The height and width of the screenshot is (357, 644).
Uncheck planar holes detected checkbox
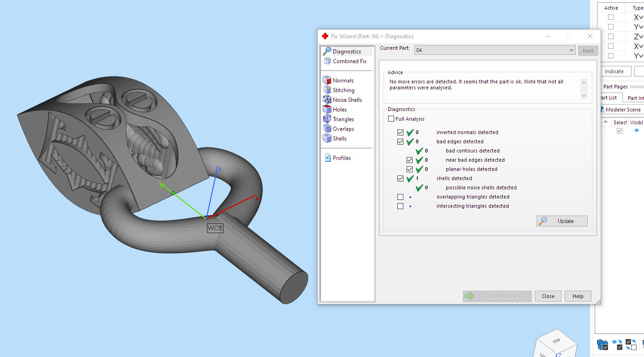point(409,170)
